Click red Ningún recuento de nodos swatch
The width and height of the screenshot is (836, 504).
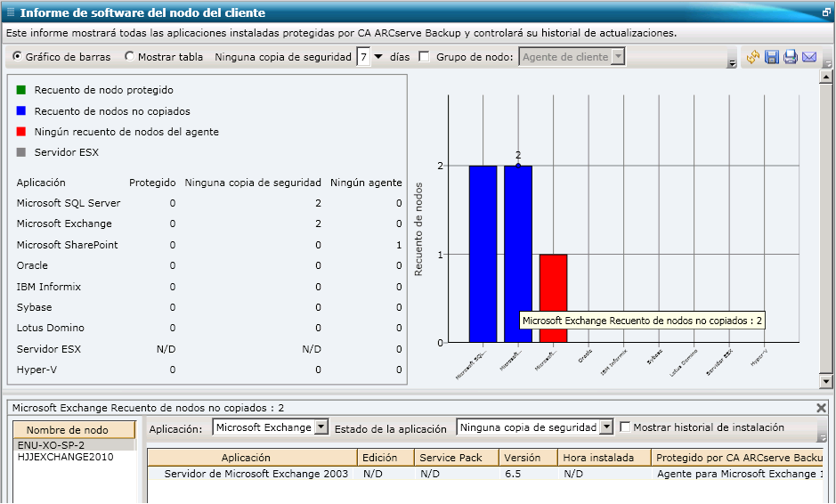point(21,132)
